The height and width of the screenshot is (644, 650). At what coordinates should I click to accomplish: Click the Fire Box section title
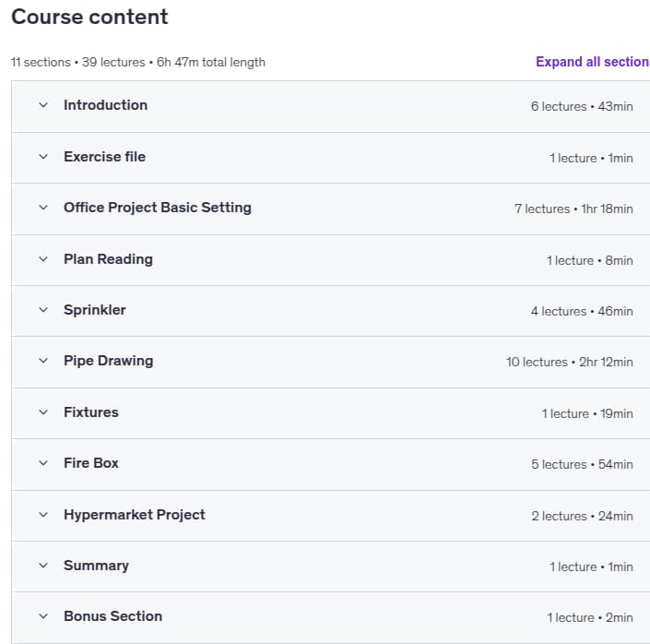coord(91,463)
